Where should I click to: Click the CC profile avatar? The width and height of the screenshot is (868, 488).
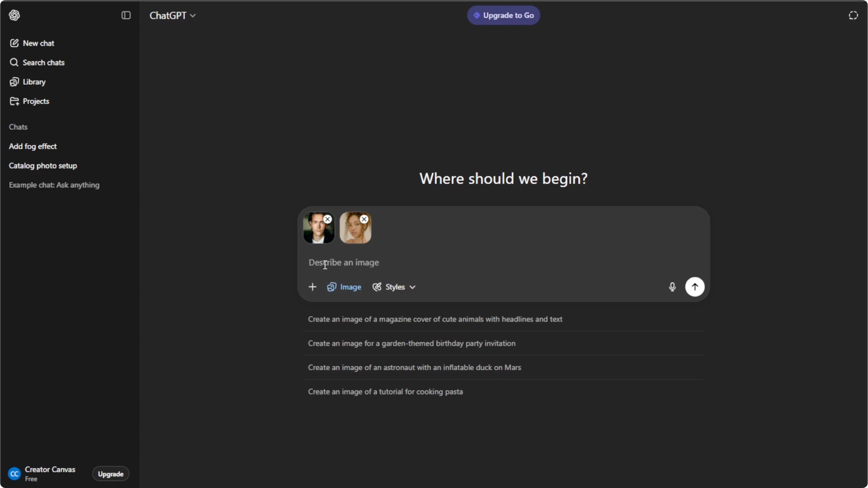pyautogui.click(x=14, y=474)
